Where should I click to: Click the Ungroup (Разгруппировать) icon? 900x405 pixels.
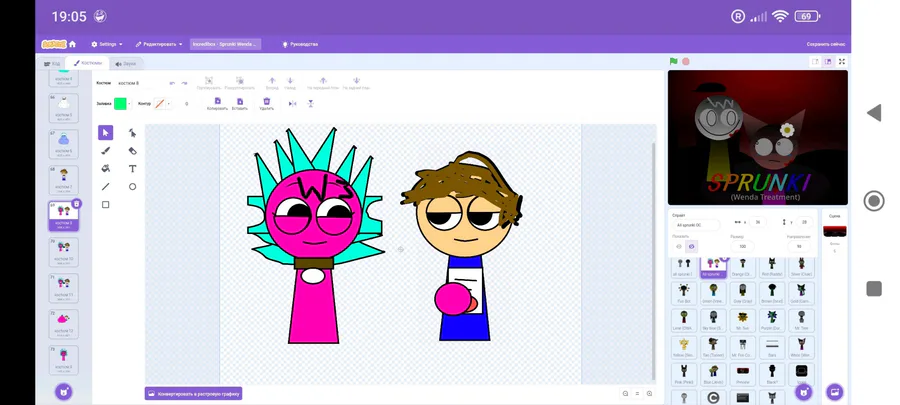[240, 81]
